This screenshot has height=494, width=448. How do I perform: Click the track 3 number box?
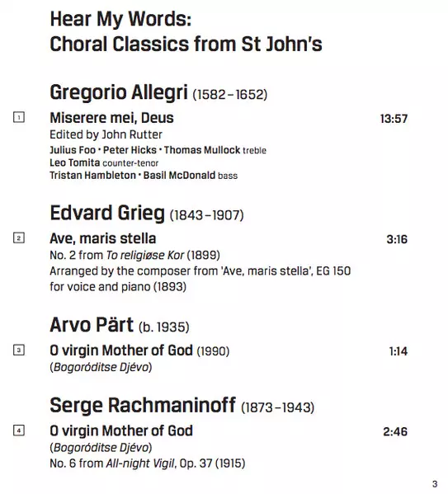19,350
